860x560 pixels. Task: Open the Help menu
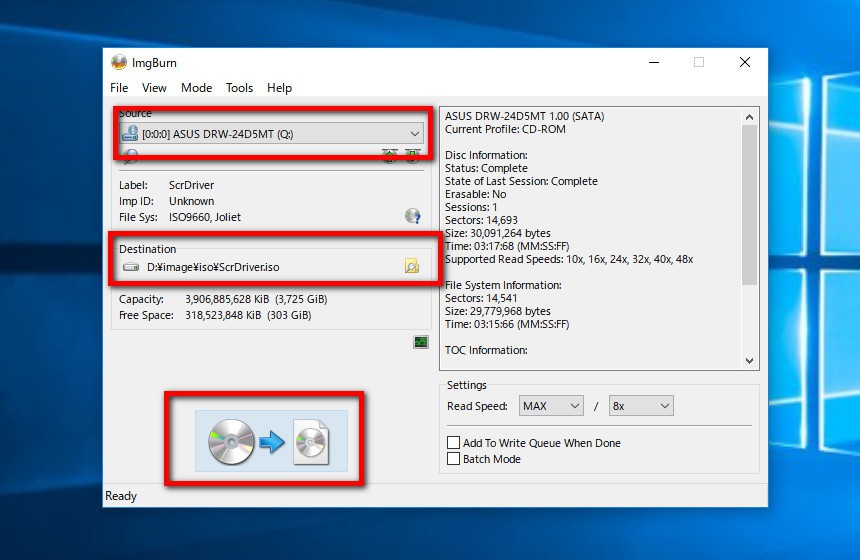click(280, 88)
